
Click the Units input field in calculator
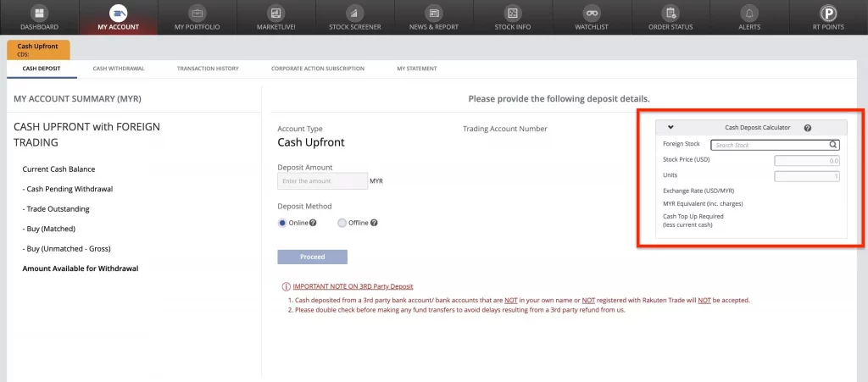(807, 176)
